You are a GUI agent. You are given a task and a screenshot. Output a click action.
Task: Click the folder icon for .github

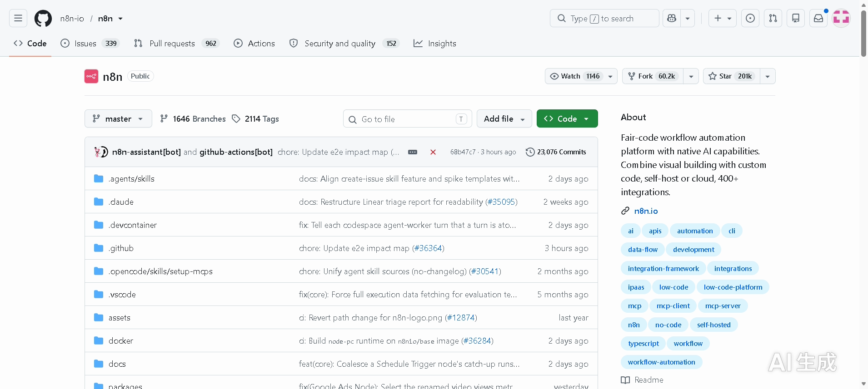pyautogui.click(x=99, y=248)
